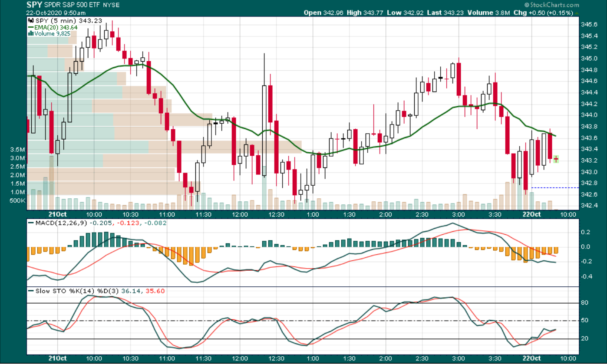Image resolution: width=607 pixels, height=364 pixels.
Task: Click the 500K volume scale label
Action: [x=17, y=200]
